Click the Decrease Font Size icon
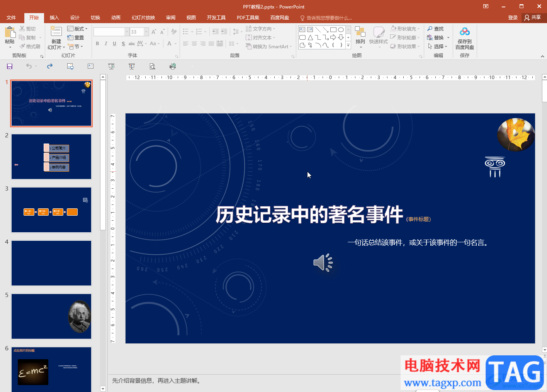 [x=162, y=32]
